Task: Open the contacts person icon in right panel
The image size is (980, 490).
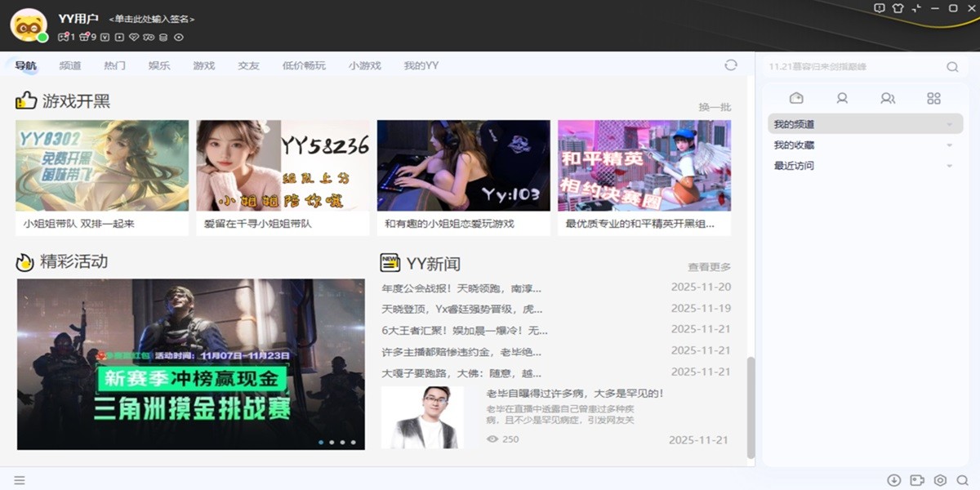Action: tap(843, 98)
